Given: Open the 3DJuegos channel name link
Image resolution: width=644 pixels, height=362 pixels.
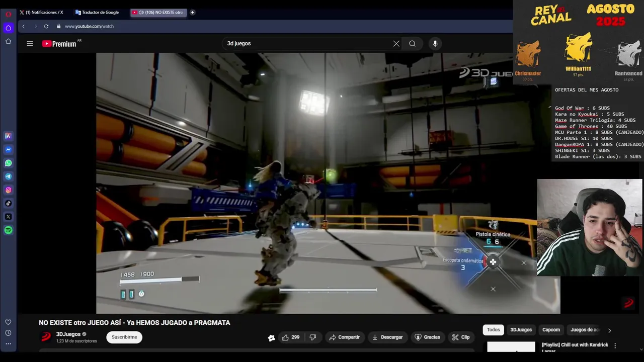Looking at the screenshot, I should 68,334.
